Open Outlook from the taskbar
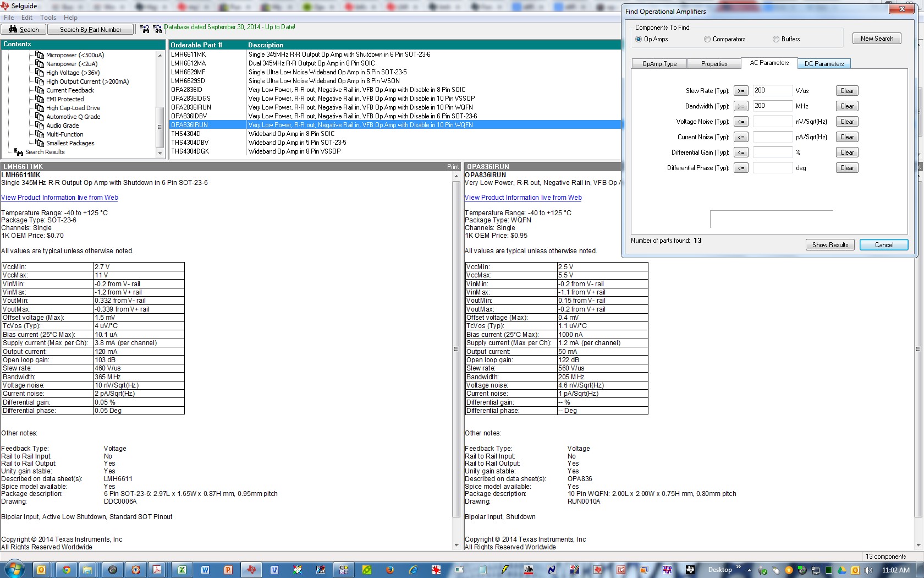924x578 pixels. pos(41,570)
